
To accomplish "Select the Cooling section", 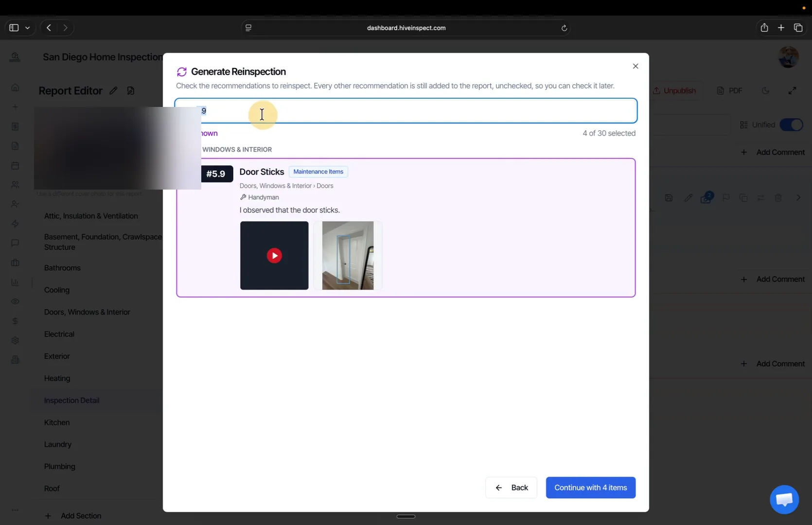I will click(x=57, y=290).
